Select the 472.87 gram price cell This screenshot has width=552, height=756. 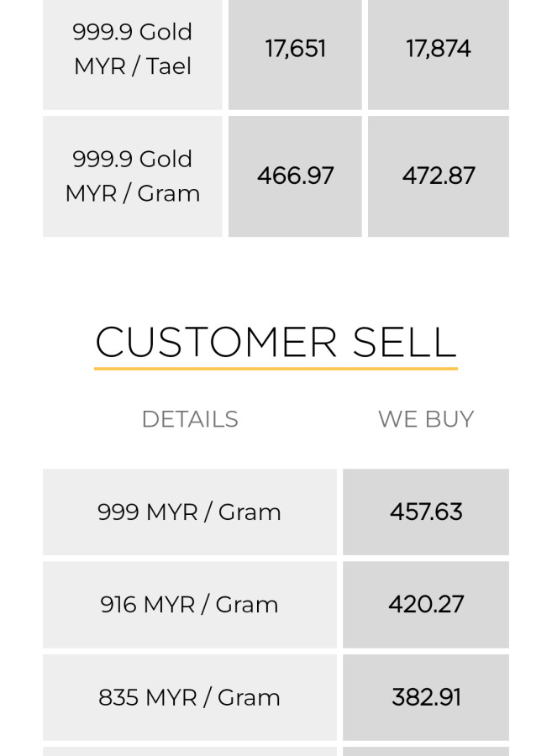pyautogui.click(x=438, y=176)
